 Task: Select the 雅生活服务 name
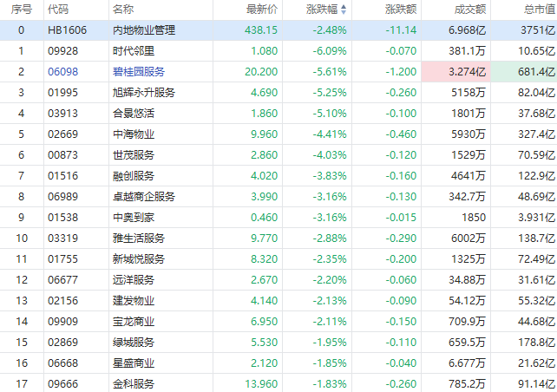click(139, 238)
